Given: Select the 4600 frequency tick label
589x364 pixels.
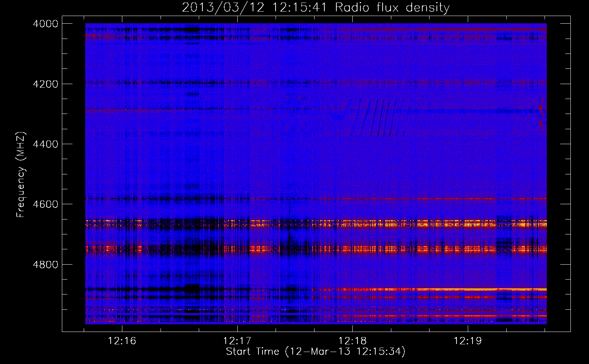Looking at the screenshot, I should [x=46, y=204].
